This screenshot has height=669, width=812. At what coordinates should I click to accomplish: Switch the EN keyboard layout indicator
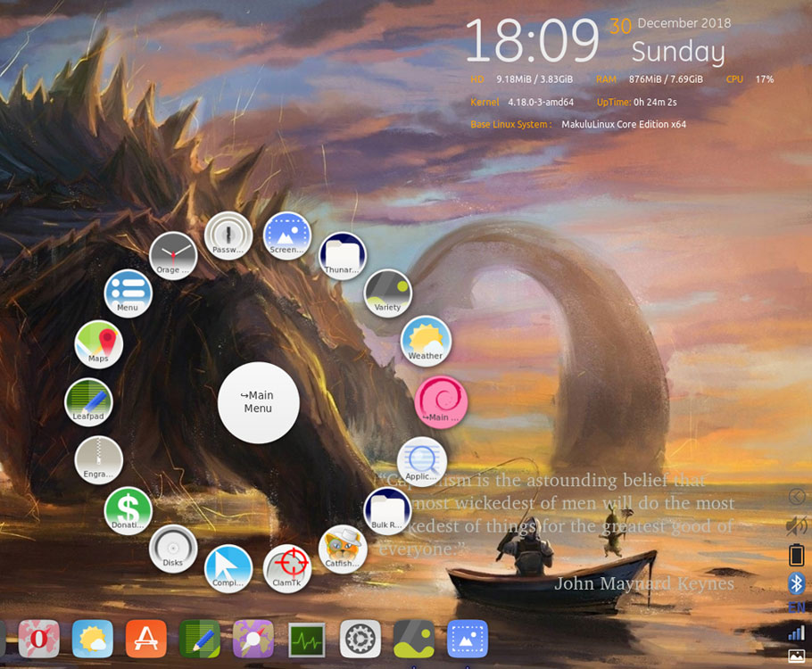click(x=797, y=607)
